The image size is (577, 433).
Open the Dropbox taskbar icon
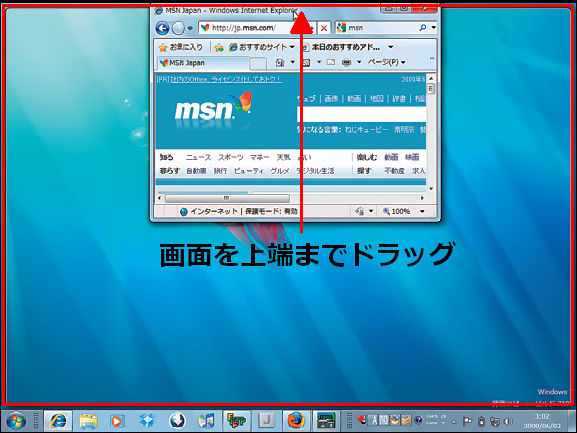(x=147, y=420)
